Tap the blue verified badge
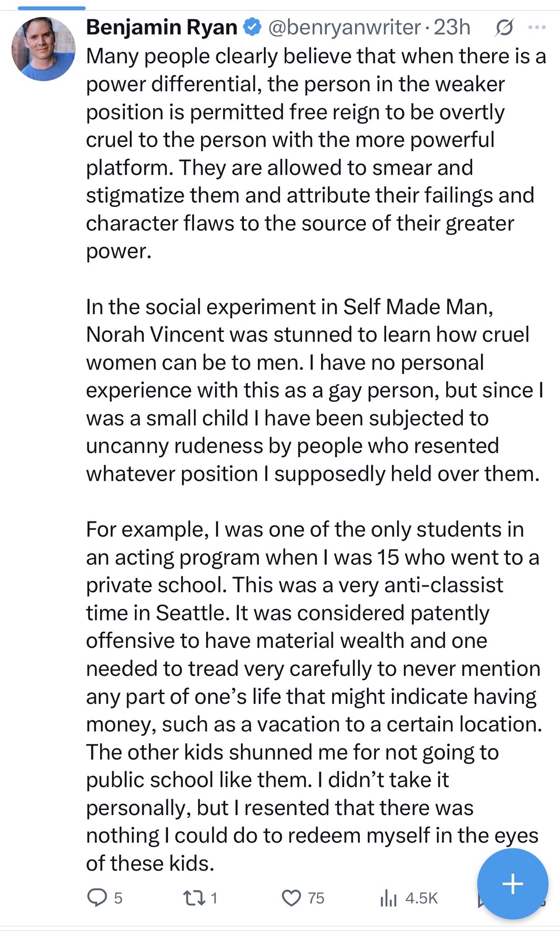The image size is (560, 931). [x=252, y=27]
